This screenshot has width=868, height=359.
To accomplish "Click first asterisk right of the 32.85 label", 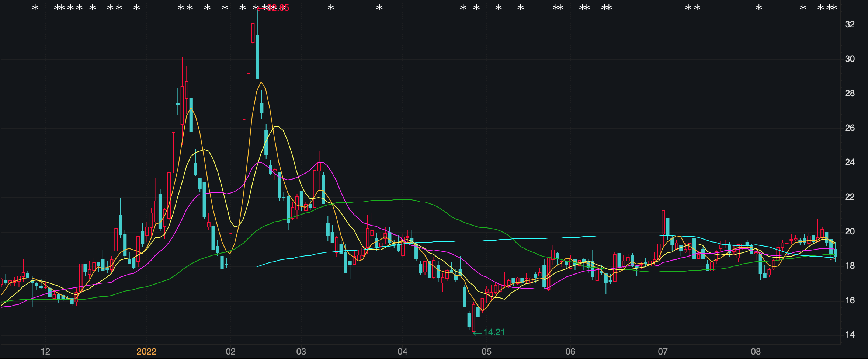I will point(331,8).
